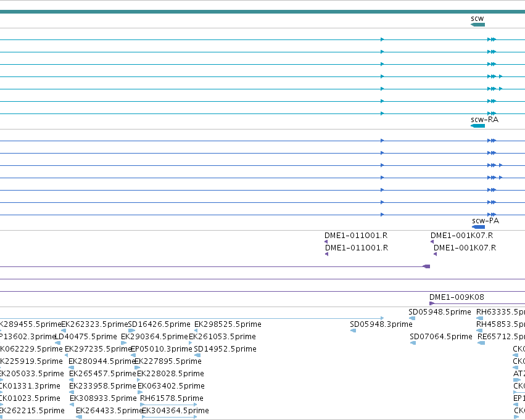Click the SD05948.3prime EST label
This screenshot has height=420, width=525.
[x=381, y=324]
